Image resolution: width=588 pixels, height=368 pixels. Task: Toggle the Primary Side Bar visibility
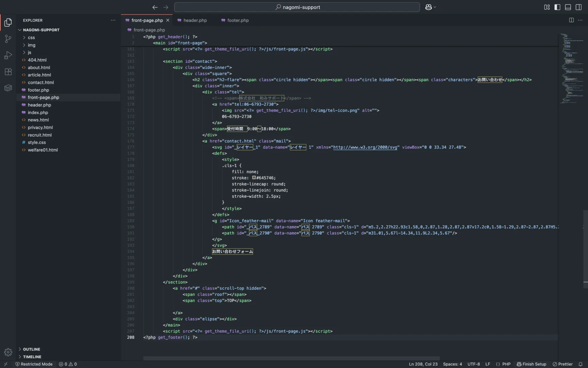point(557,7)
